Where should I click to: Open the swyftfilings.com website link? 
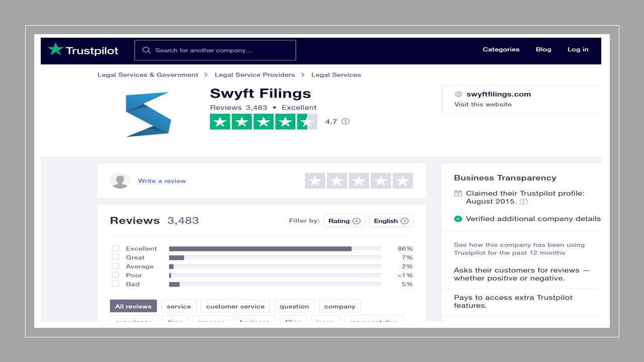pos(499,94)
